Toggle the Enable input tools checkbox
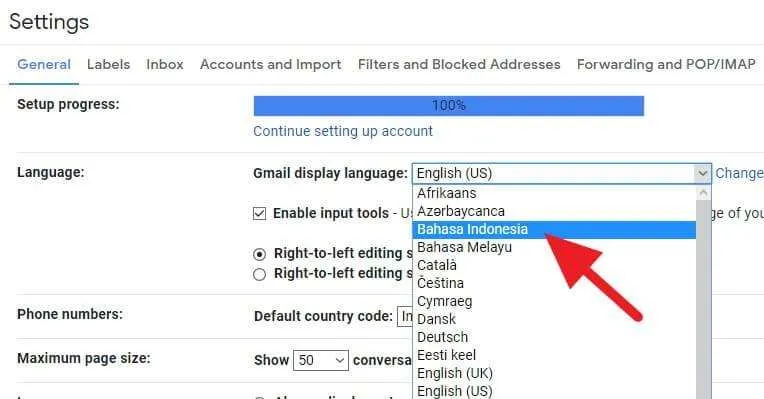Image resolution: width=764 pixels, height=399 pixels. (260, 213)
